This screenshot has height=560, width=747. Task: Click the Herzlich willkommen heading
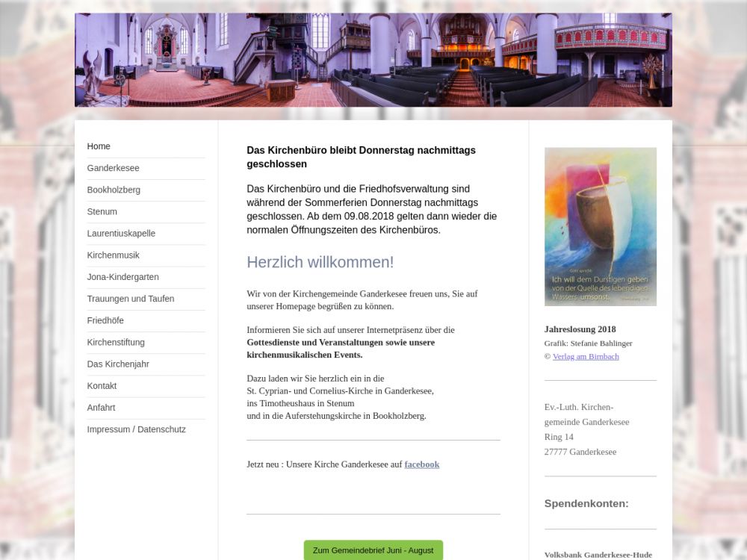[x=320, y=262]
